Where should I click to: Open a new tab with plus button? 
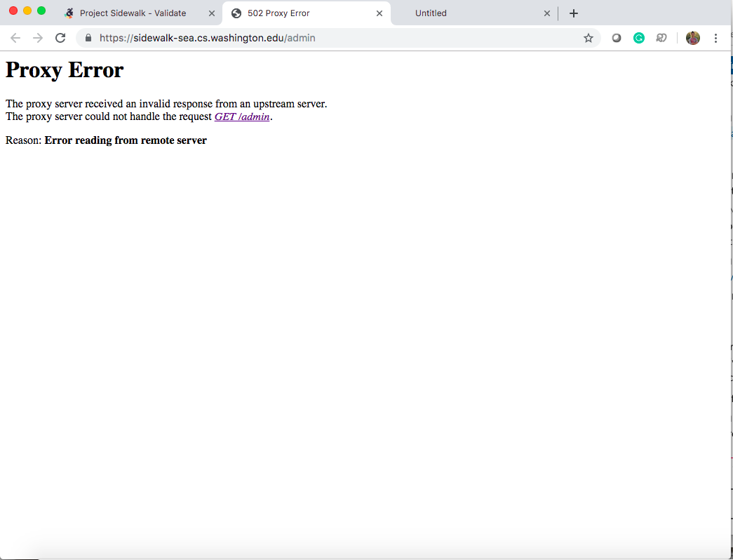(574, 13)
